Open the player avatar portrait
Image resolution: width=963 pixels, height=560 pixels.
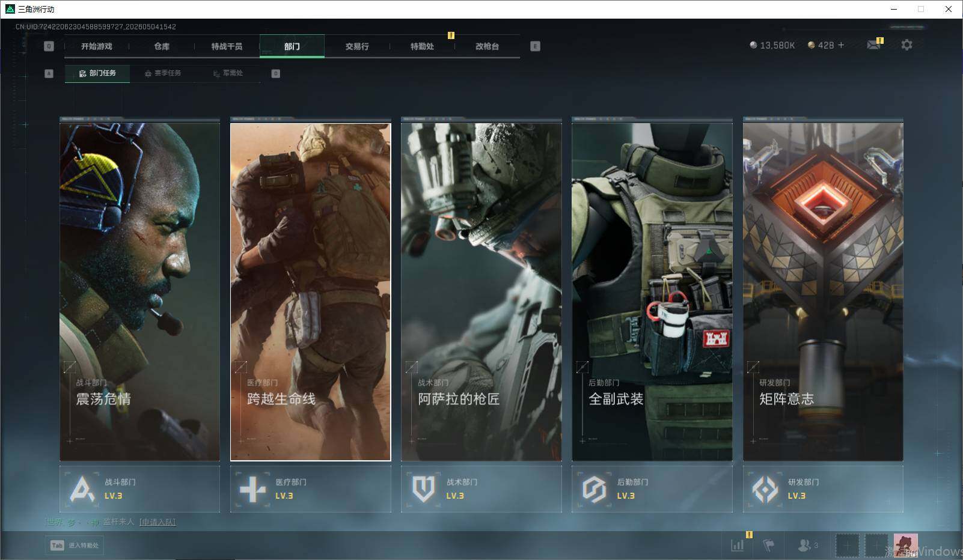point(905,546)
